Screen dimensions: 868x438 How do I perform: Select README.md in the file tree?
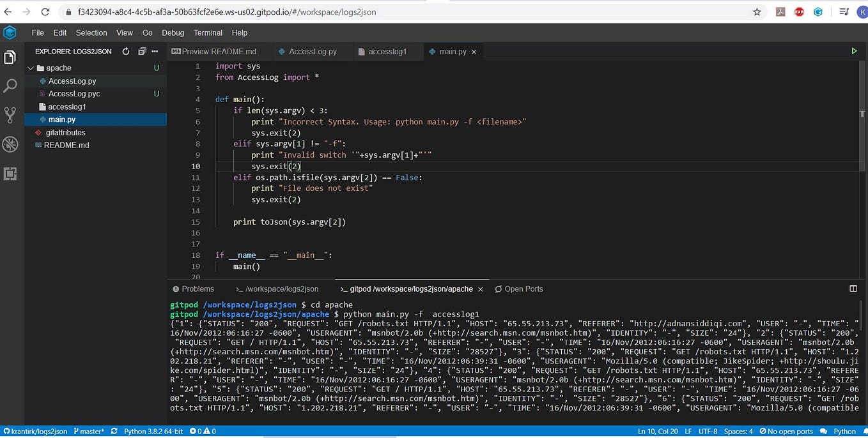pos(66,145)
